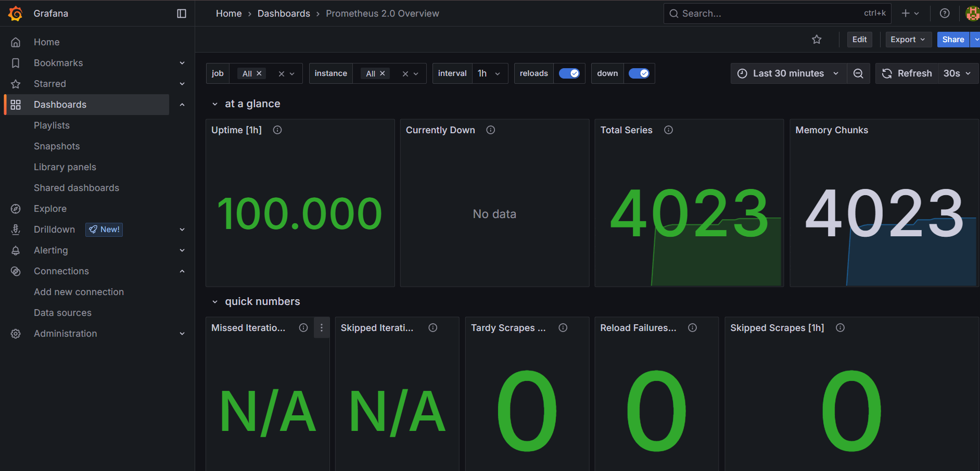The height and width of the screenshot is (471, 980).
Task: Open Snapshots in the sidebar
Action: pyautogui.click(x=57, y=146)
